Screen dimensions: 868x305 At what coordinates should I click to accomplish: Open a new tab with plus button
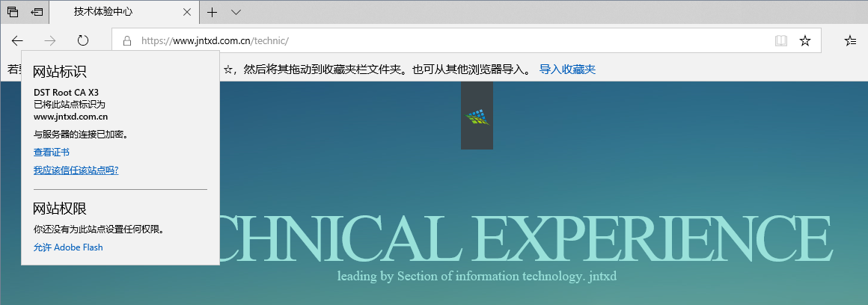tap(212, 12)
